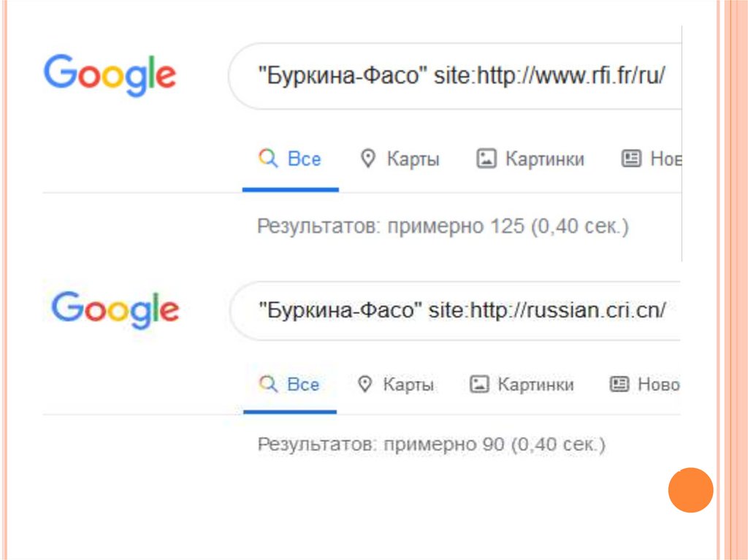Click the magnifier icon in the russian.cri.cn search tabs
This screenshot has width=748, height=560.
[269, 384]
